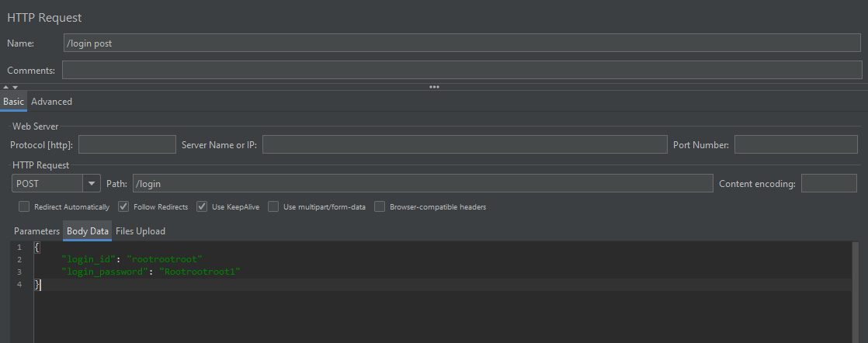Enable Browser-compatible headers checkbox
Image resolution: width=868 pixels, height=343 pixels.
380,206
